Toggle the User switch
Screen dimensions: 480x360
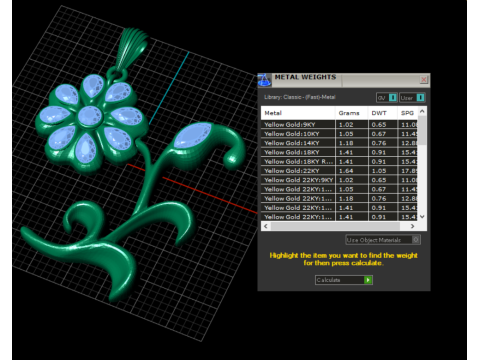click(x=412, y=98)
